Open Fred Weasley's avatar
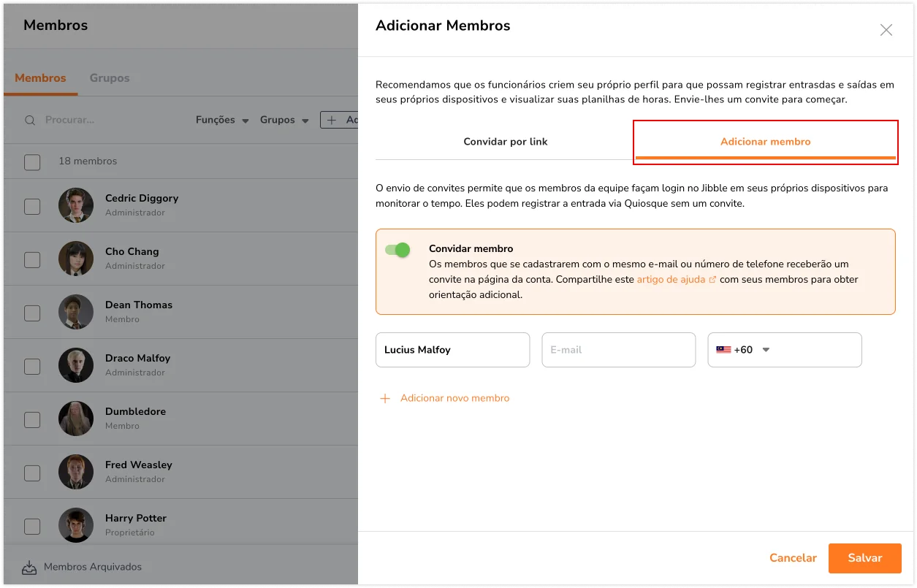Image resolution: width=917 pixels, height=588 pixels. [76, 472]
